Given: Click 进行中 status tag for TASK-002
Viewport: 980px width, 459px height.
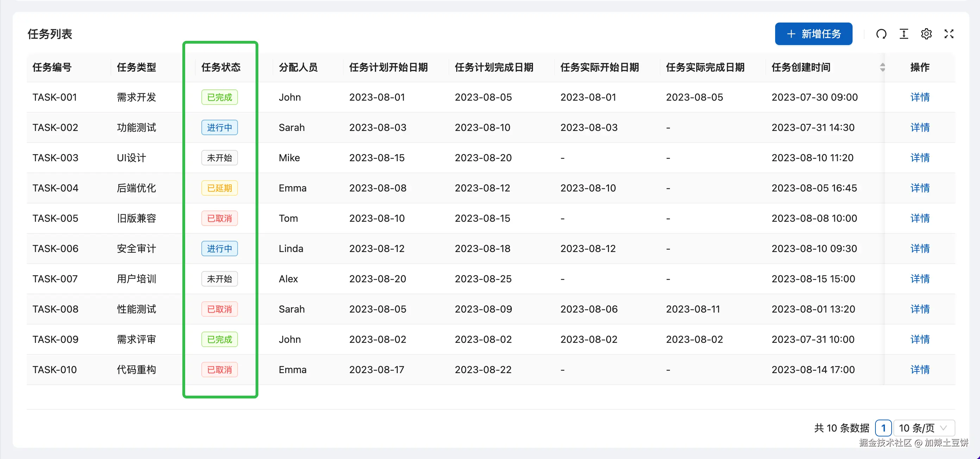Looking at the screenshot, I should [220, 127].
